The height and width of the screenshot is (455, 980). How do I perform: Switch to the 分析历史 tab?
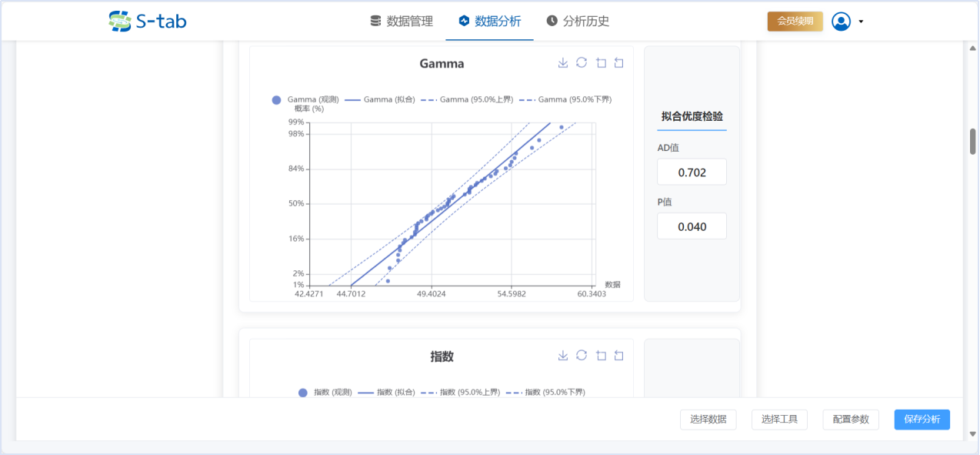tap(578, 22)
